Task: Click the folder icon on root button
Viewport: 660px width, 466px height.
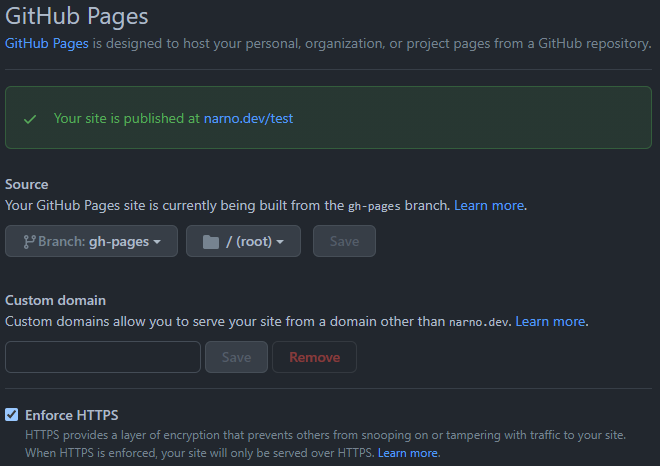Action: pos(210,242)
